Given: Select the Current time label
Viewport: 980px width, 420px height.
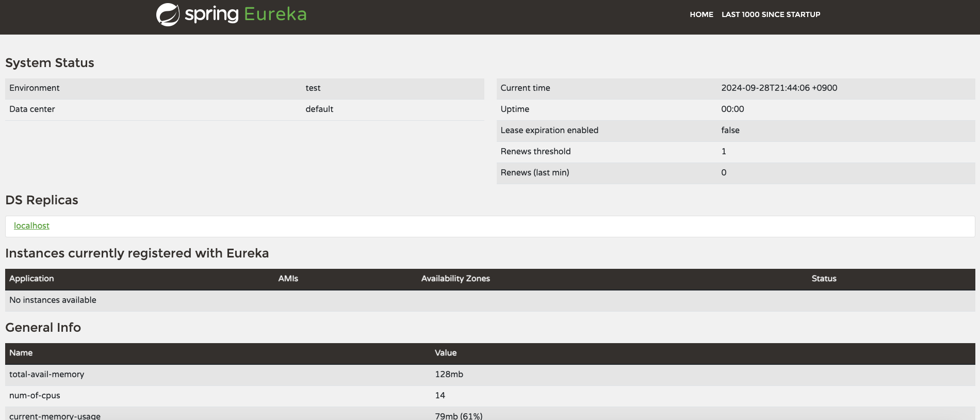Looking at the screenshot, I should pyautogui.click(x=525, y=88).
